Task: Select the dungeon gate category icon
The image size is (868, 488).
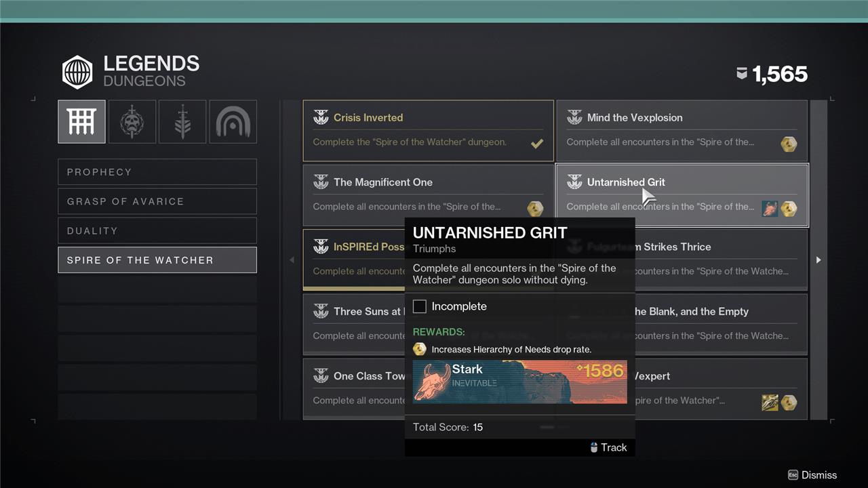Action: [81, 122]
